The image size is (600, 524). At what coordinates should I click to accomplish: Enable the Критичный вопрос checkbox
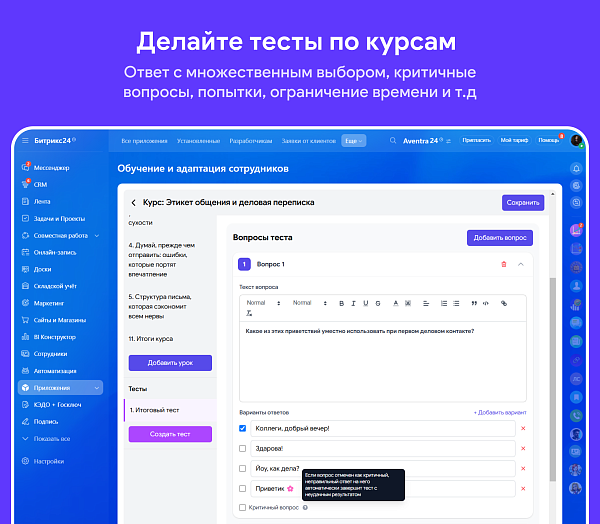tap(243, 508)
